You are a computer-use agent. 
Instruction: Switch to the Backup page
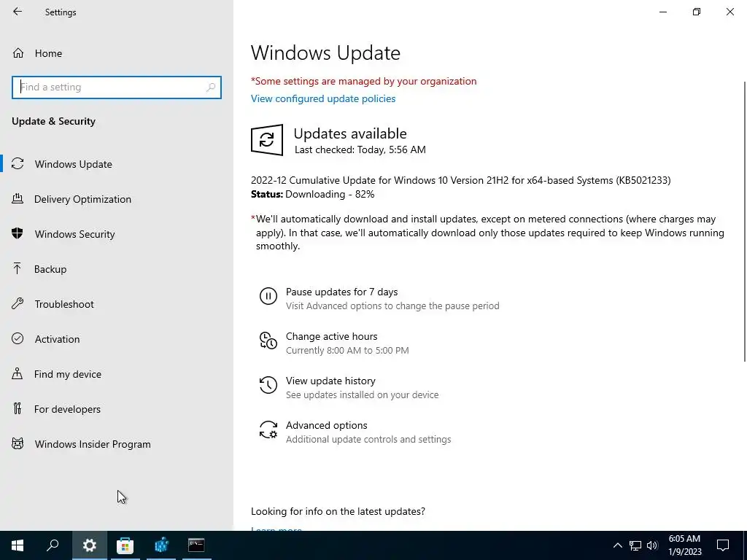(x=117, y=269)
